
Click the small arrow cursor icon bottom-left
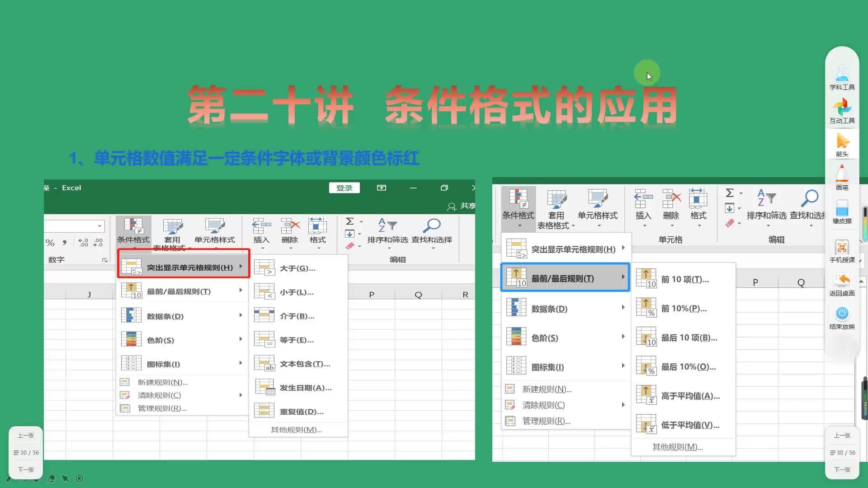[x=66, y=478]
